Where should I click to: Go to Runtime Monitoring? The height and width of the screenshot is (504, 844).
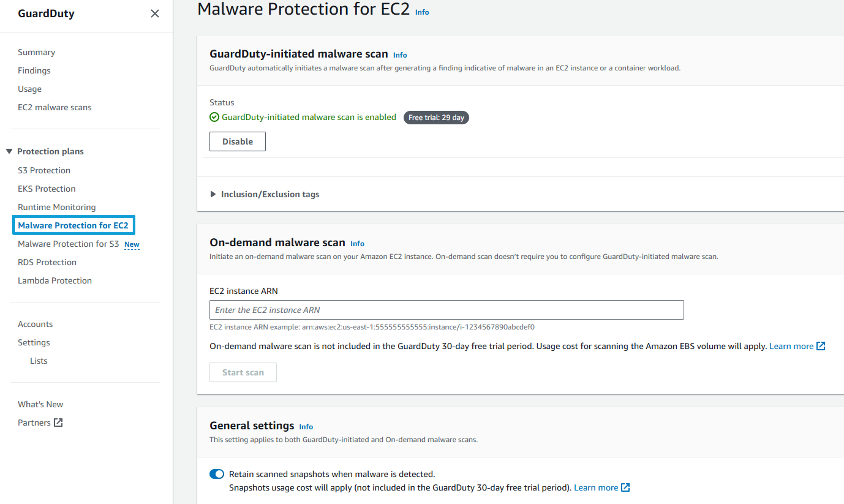point(57,207)
